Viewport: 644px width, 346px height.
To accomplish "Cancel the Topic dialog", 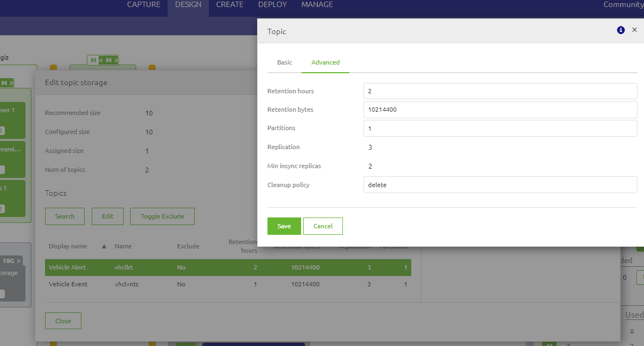I will coord(323,226).
